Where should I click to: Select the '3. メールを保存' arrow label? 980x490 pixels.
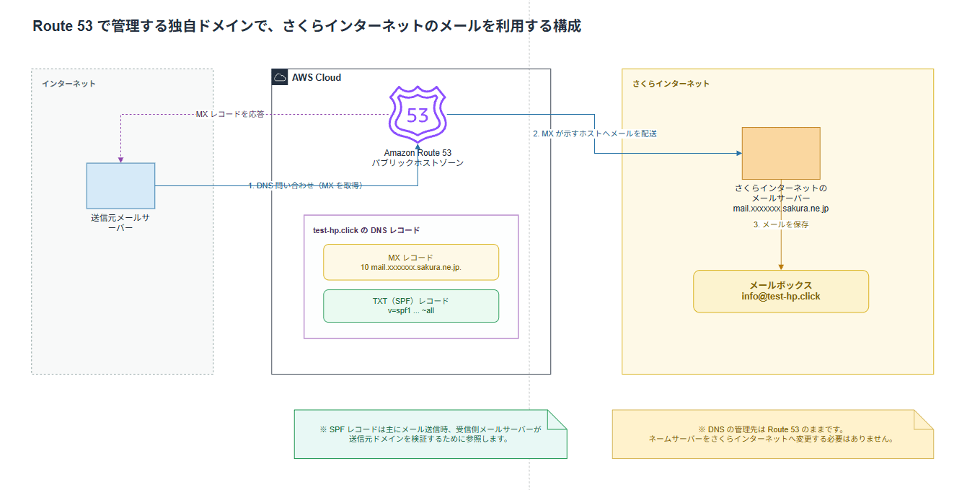781,224
